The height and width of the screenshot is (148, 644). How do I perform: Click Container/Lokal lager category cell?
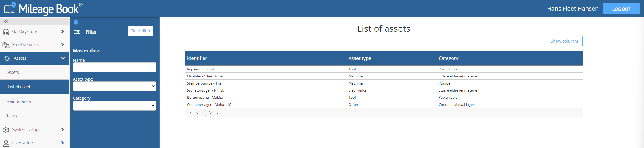(456, 105)
